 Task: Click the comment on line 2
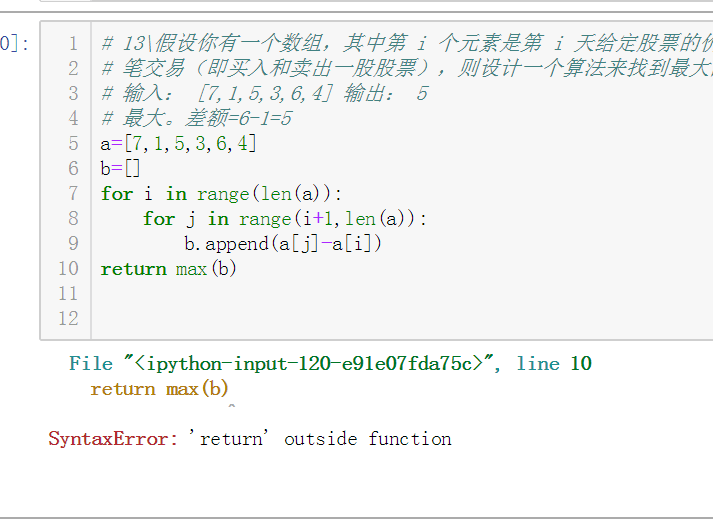point(407,68)
